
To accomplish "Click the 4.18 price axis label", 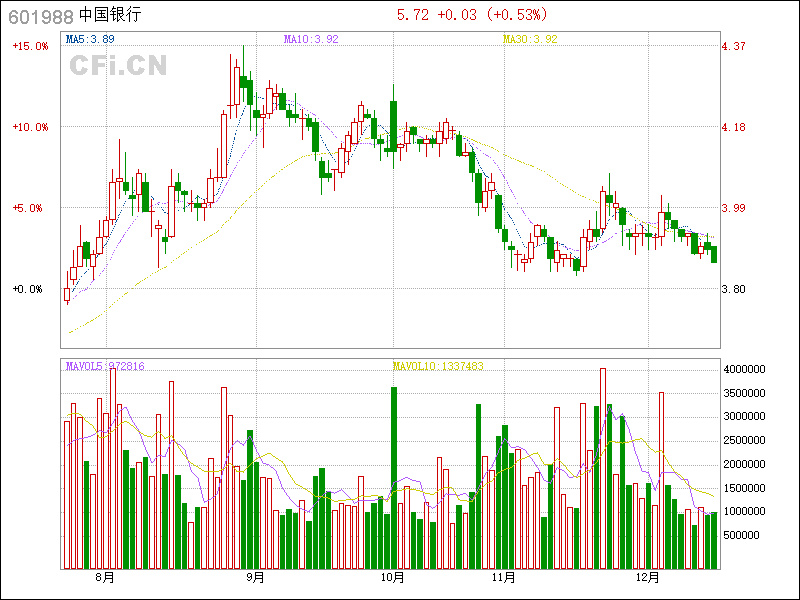I will pyautogui.click(x=734, y=127).
